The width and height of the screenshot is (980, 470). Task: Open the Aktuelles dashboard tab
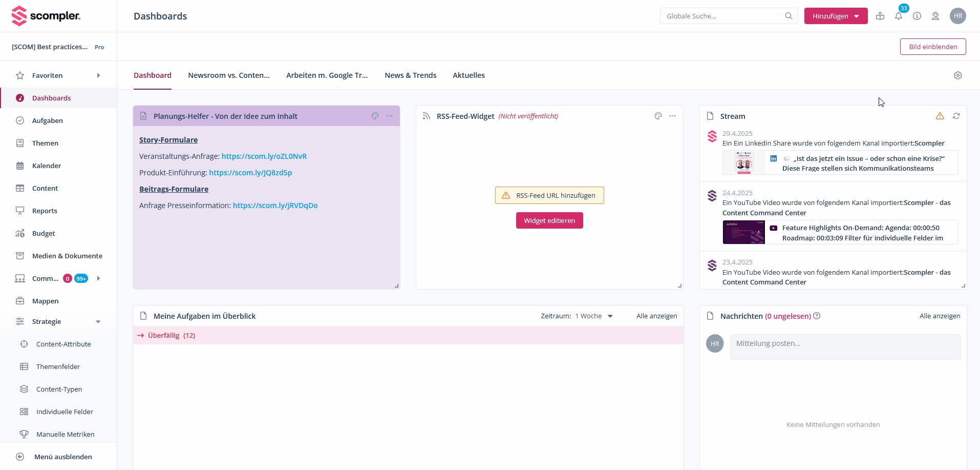468,75
